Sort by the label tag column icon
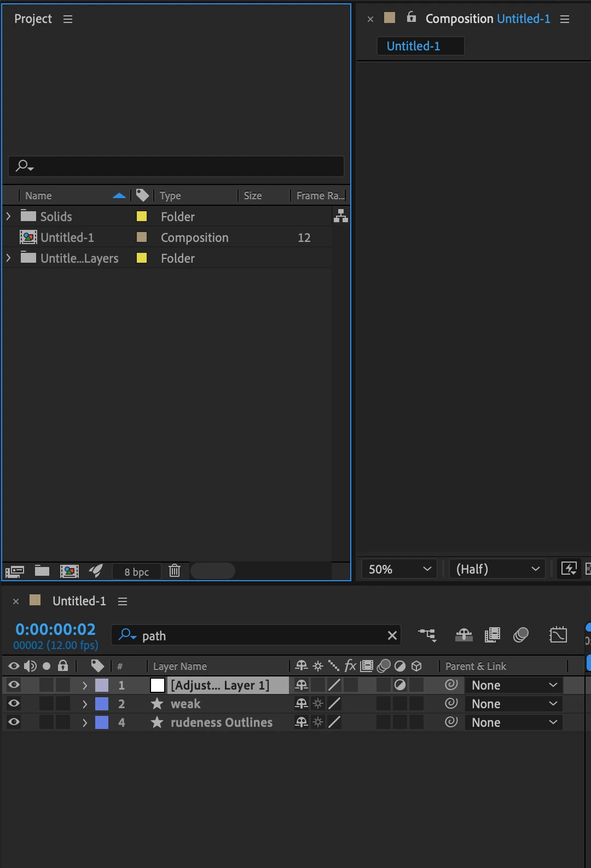591x868 pixels. coord(142,195)
